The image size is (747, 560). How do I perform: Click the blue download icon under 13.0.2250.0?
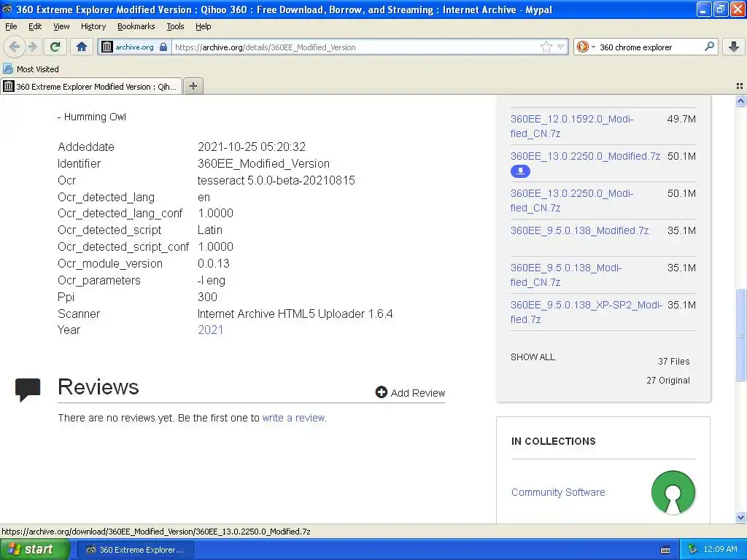pyautogui.click(x=520, y=171)
